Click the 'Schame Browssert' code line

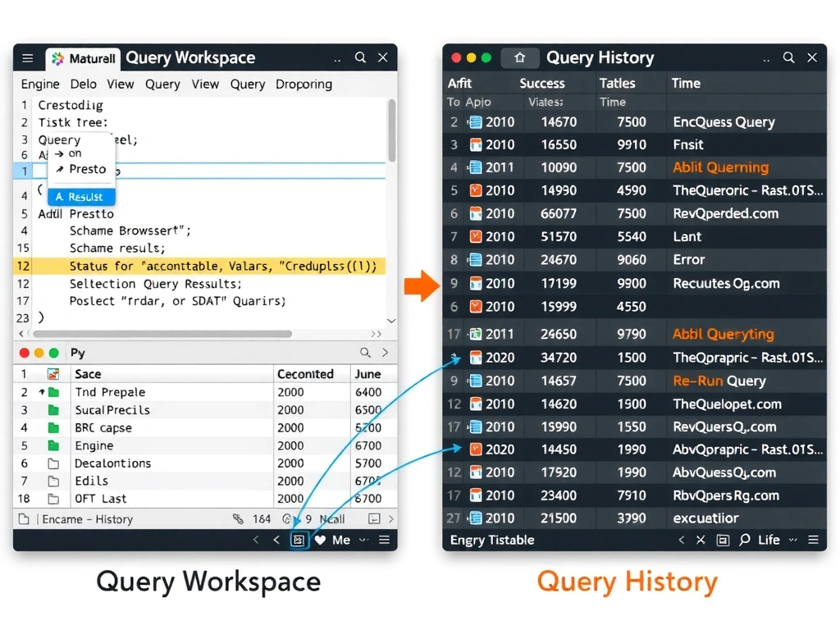click(x=130, y=231)
